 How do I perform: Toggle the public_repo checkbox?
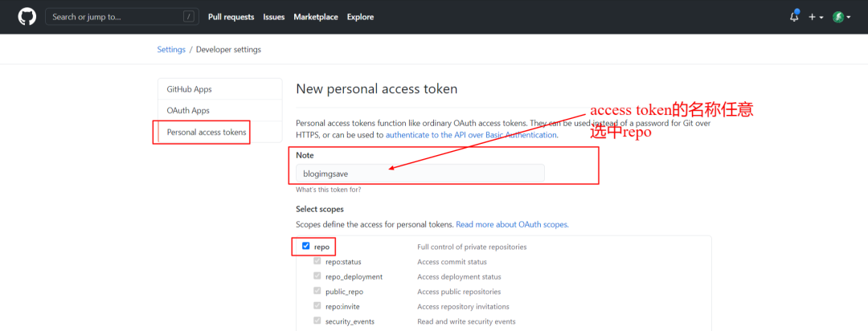[x=317, y=291]
